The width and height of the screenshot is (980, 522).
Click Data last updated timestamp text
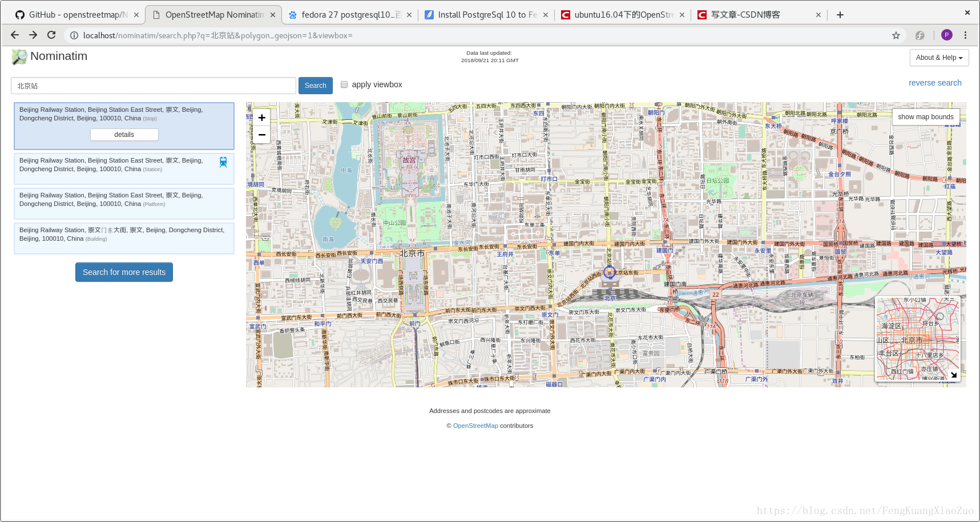(x=490, y=56)
